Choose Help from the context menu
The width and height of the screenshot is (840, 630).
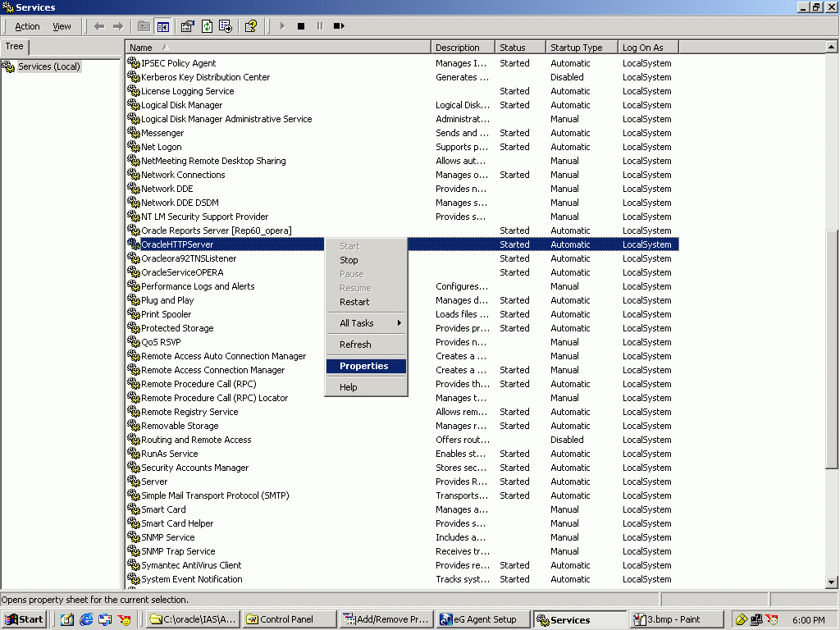(x=366, y=387)
